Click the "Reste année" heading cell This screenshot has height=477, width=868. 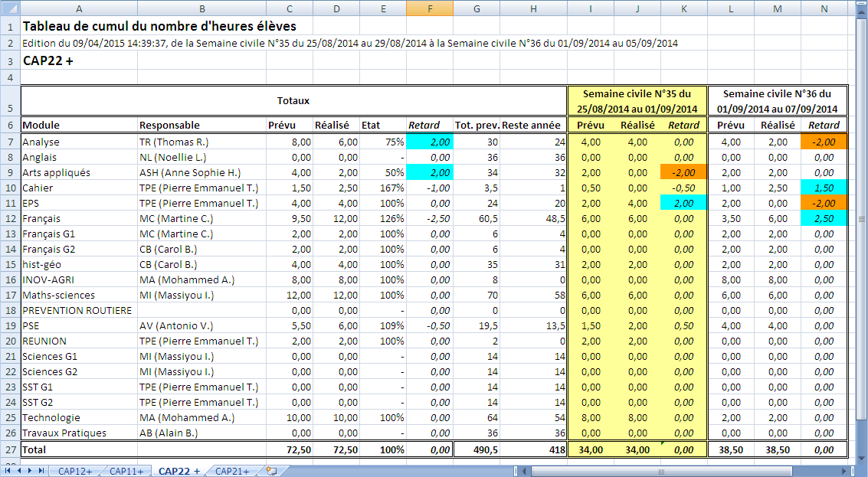pyautogui.click(x=533, y=125)
